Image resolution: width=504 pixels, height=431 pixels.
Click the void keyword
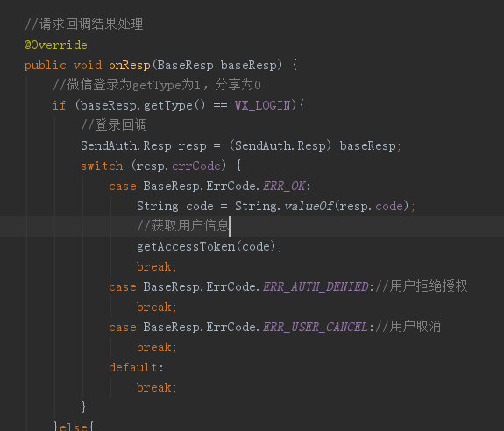pos(88,65)
